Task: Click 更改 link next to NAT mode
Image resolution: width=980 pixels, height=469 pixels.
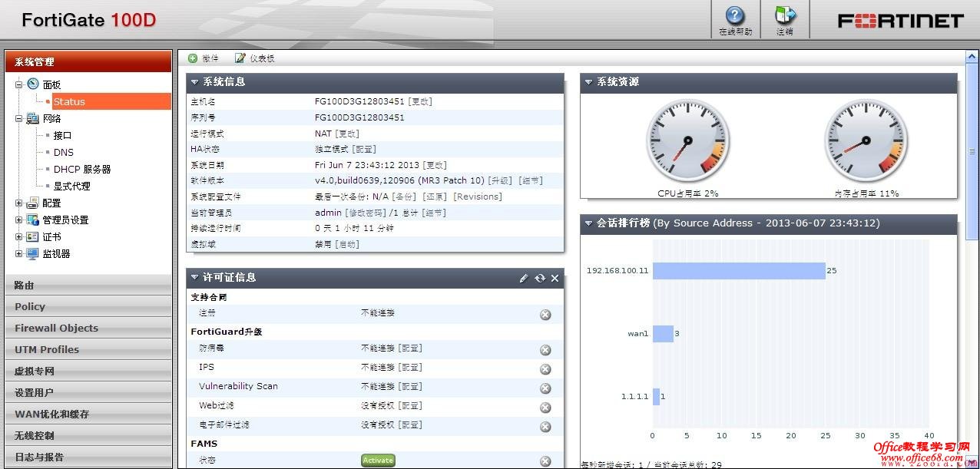Action: 347,134
